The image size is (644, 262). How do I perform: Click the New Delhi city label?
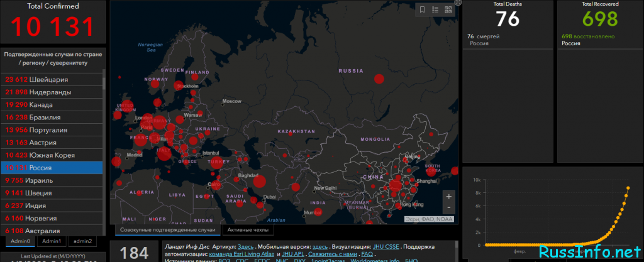(x=325, y=188)
